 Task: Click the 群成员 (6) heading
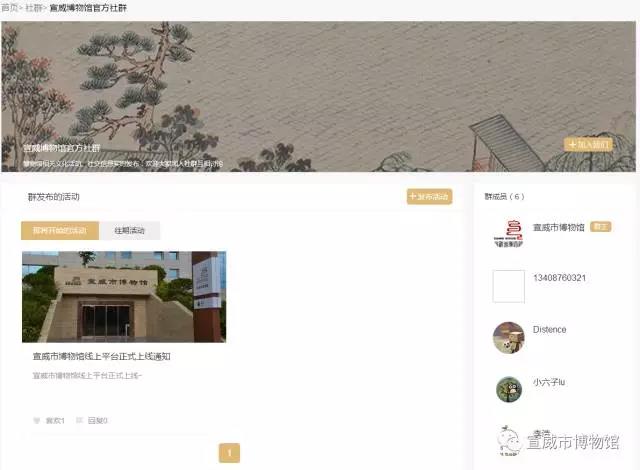tap(504, 197)
